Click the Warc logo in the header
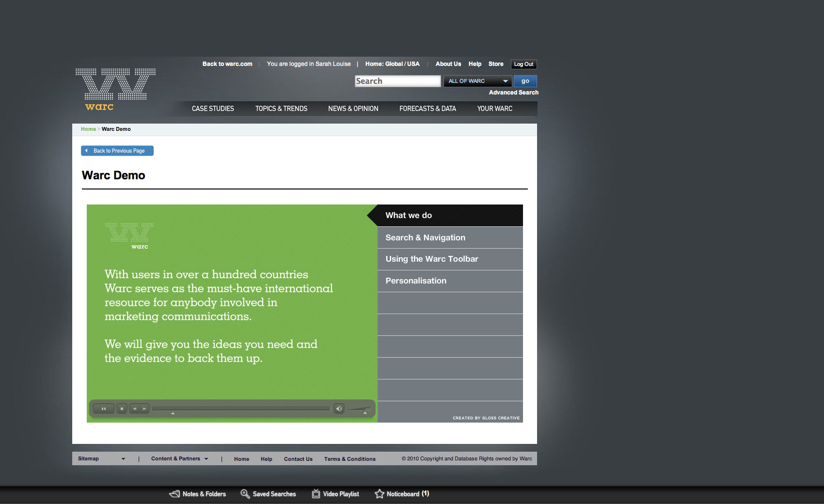 (x=115, y=90)
